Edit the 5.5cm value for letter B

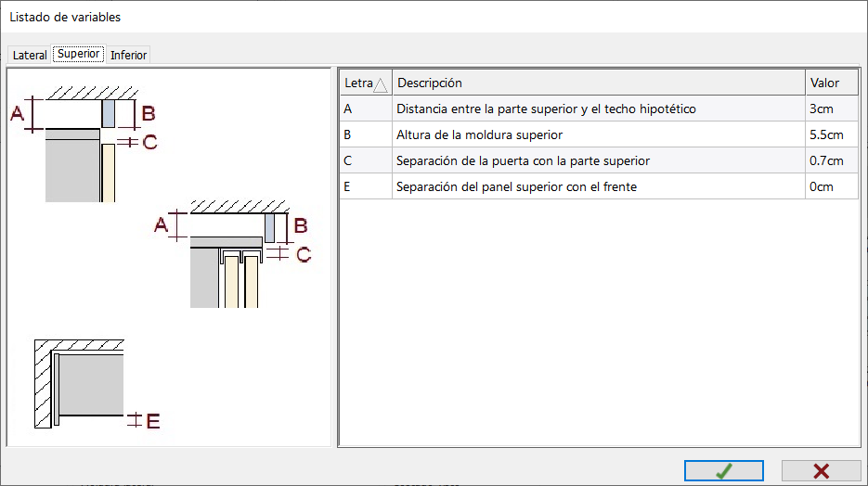832,134
